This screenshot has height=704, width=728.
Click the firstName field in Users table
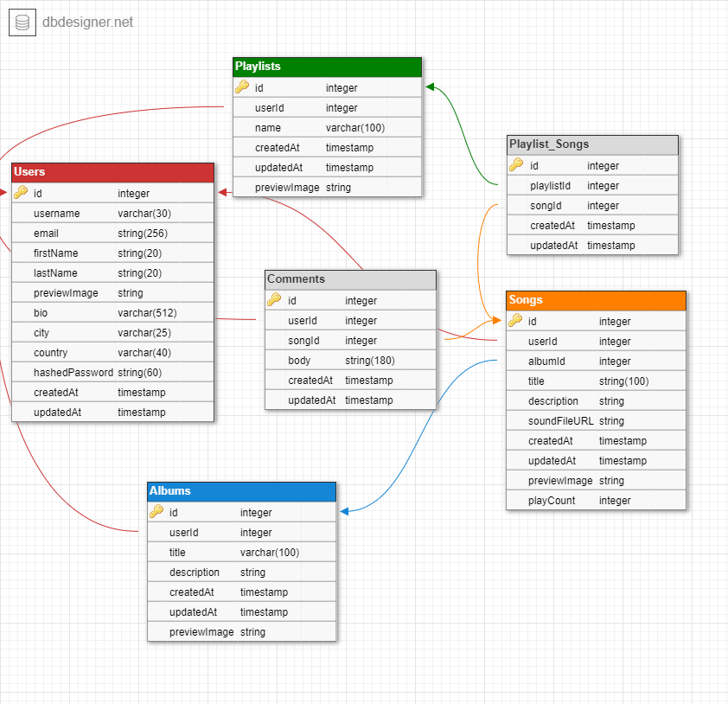(x=55, y=253)
